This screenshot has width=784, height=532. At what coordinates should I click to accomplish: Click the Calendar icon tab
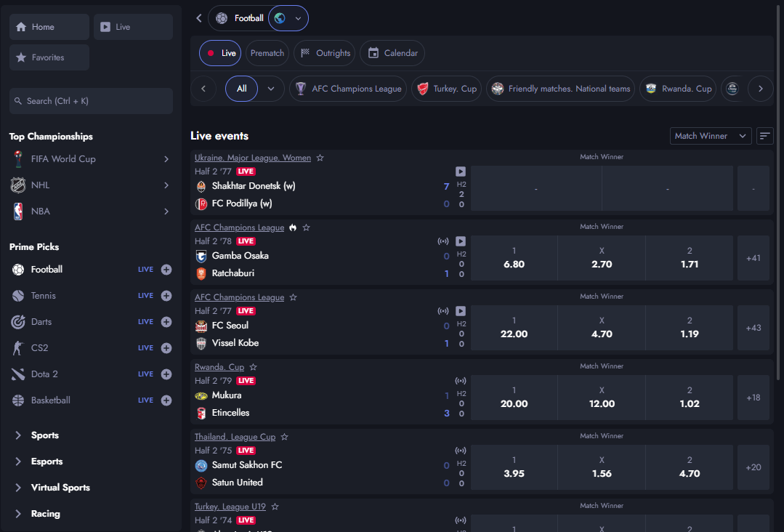pos(392,53)
